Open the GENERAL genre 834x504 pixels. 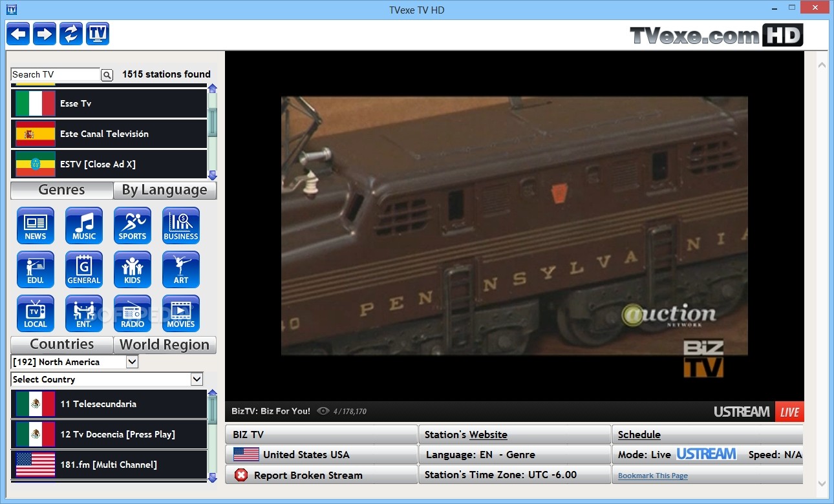click(x=84, y=269)
